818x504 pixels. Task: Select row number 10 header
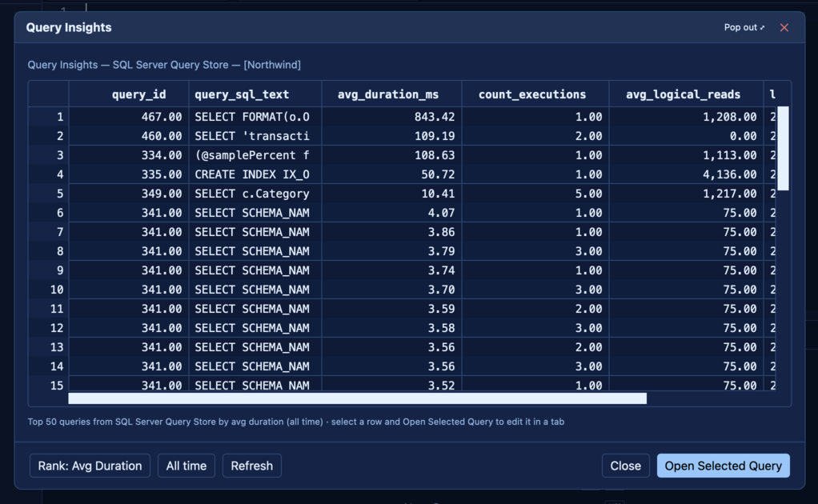49,290
